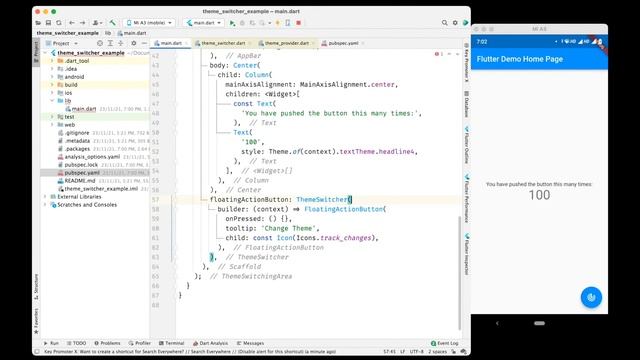Expand the build folder

(52, 85)
